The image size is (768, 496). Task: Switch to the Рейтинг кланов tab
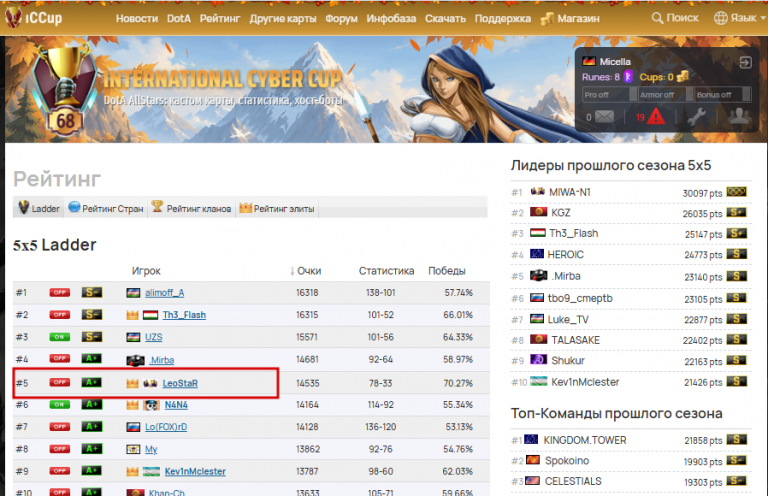click(x=191, y=208)
